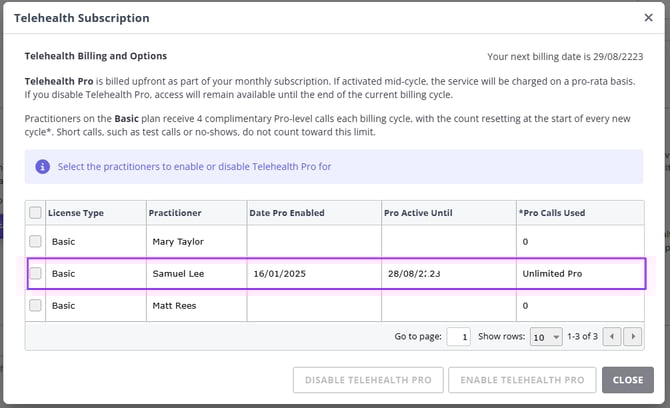Select Samuel Lee's Unlimited Pro cell
670x408 pixels.
[552, 273]
